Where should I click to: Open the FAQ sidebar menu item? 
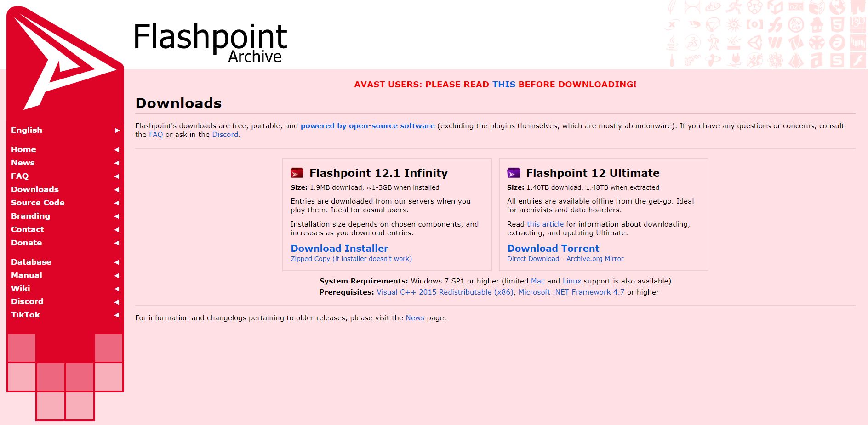(x=20, y=176)
